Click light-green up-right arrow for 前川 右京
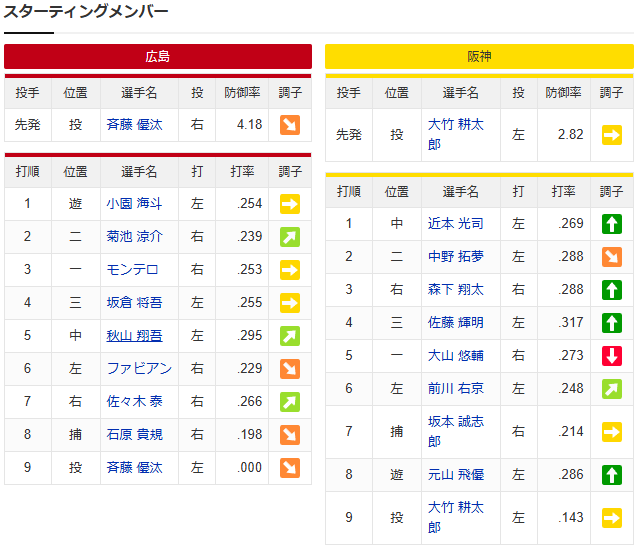The width and height of the screenshot is (637, 549). point(612,389)
